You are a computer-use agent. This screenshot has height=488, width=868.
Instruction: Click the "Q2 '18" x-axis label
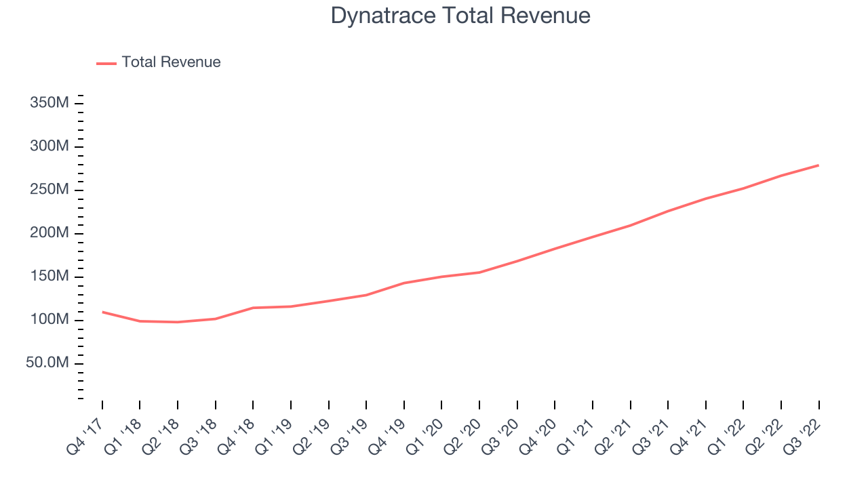pos(160,436)
